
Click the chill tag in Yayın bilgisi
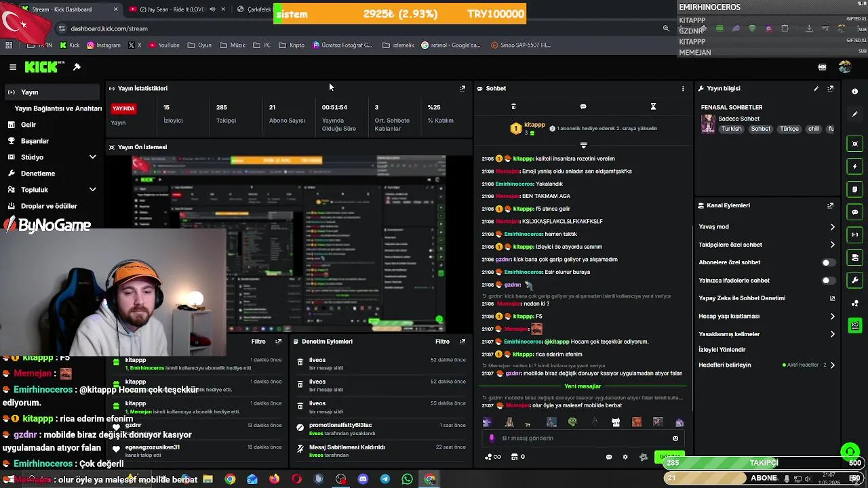coord(814,129)
